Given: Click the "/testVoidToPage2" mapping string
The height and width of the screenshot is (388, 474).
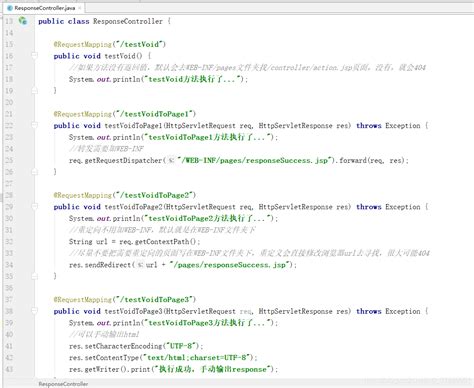Looking at the screenshot, I should coord(154,195).
